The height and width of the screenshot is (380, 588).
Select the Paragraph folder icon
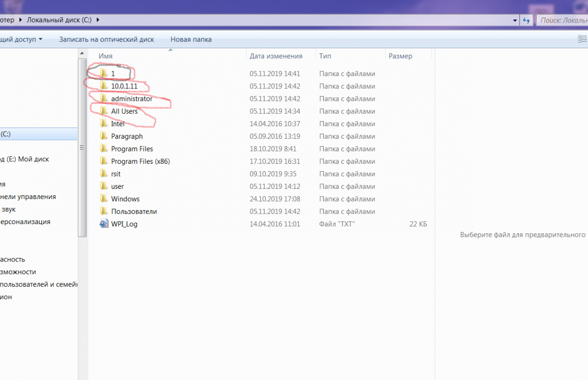click(103, 136)
